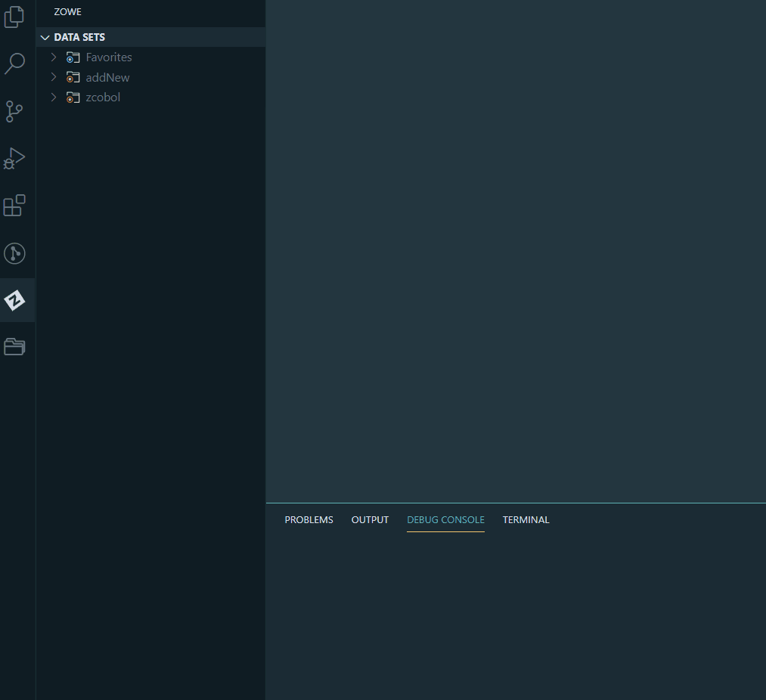
Task: Open the Source Control view
Action: click(14, 111)
